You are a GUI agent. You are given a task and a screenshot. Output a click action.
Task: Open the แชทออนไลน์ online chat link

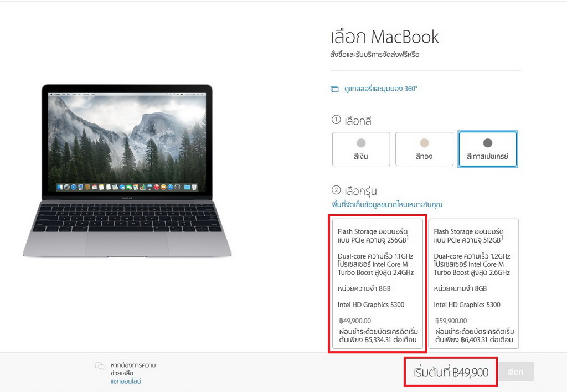point(126,381)
